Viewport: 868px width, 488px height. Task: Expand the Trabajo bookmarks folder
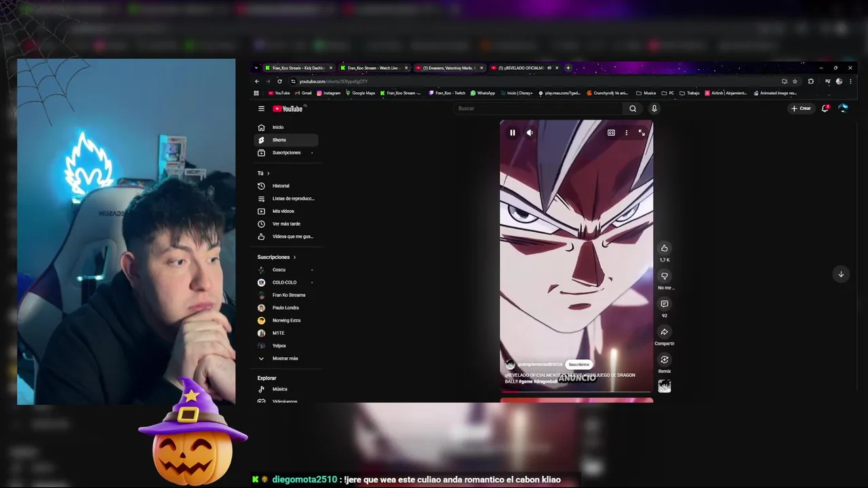click(x=690, y=93)
